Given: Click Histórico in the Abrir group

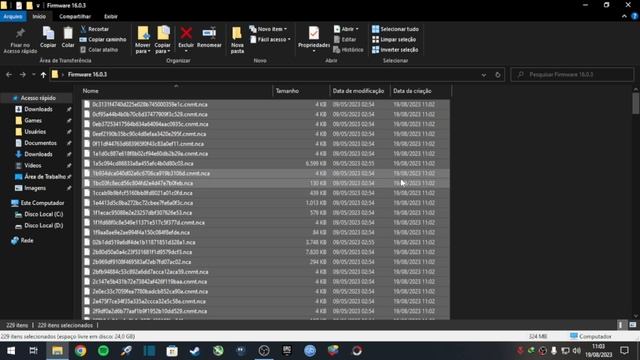Looking at the screenshot, I should point(348,50).
